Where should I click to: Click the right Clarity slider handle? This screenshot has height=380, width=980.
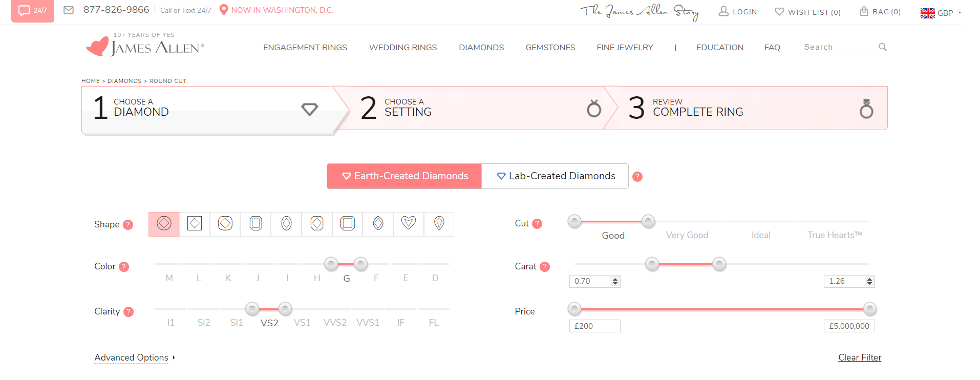285,309
